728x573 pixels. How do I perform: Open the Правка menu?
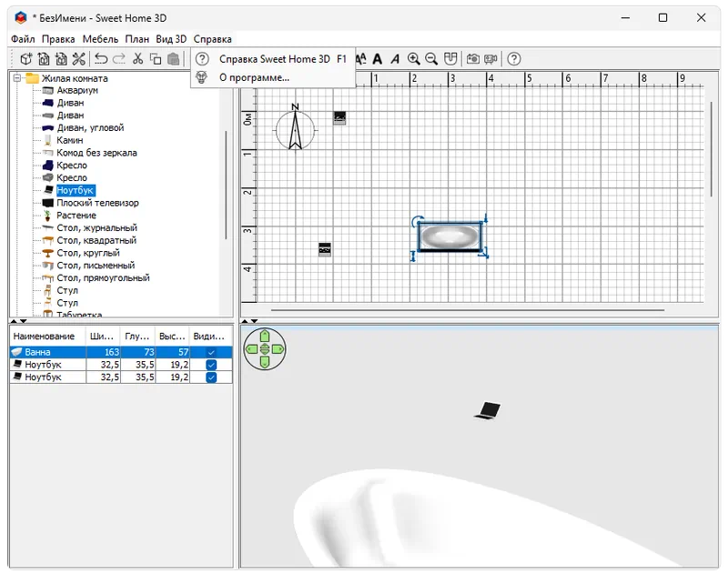pos(58,39)
